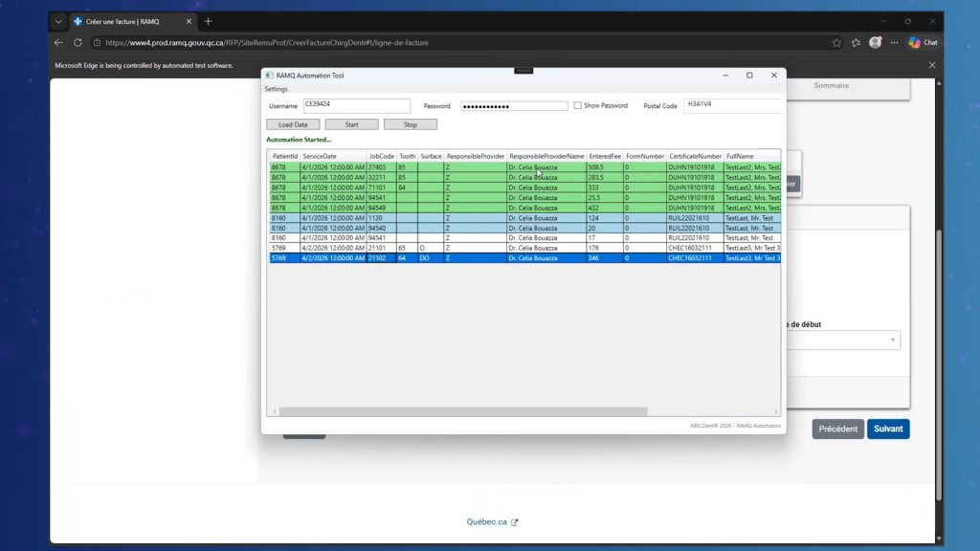The width and height of the screenshot is (980, 551).
Task: Select the row with JobCode 1120
Action: click(x=525, y=218)
